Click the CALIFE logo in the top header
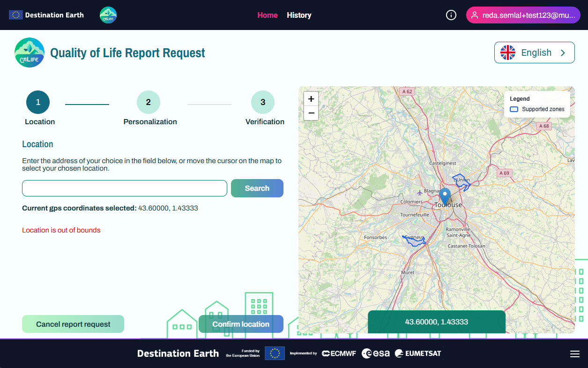 click(x=108, y=15)
